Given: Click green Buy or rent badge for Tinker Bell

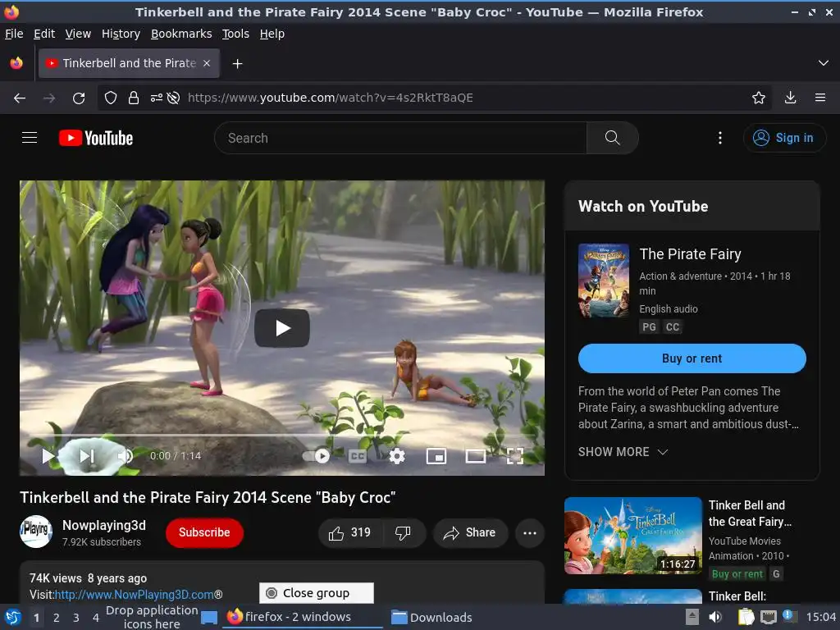Looking at the screenshot, I should (x=737, y=573).
